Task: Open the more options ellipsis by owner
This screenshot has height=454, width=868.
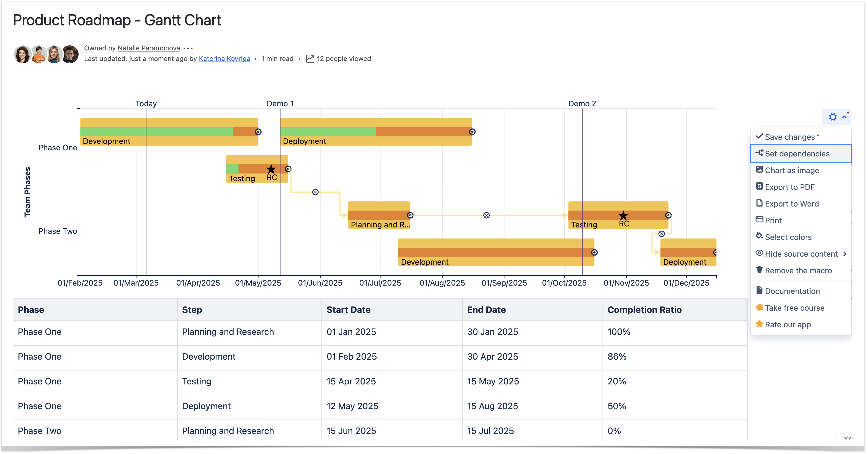Action: click(188, 48)
